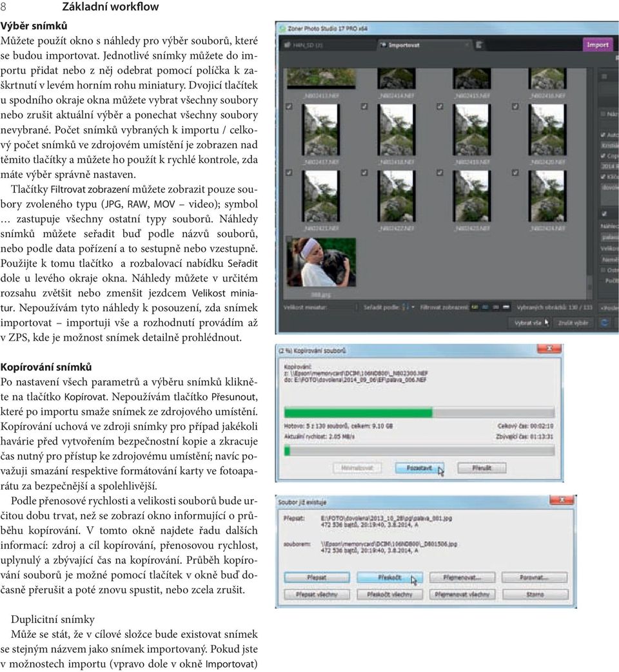Select the _N802424.NEF thumbnail image
The height and width of the screenshot is (672, 619).
tap(547, 197)
